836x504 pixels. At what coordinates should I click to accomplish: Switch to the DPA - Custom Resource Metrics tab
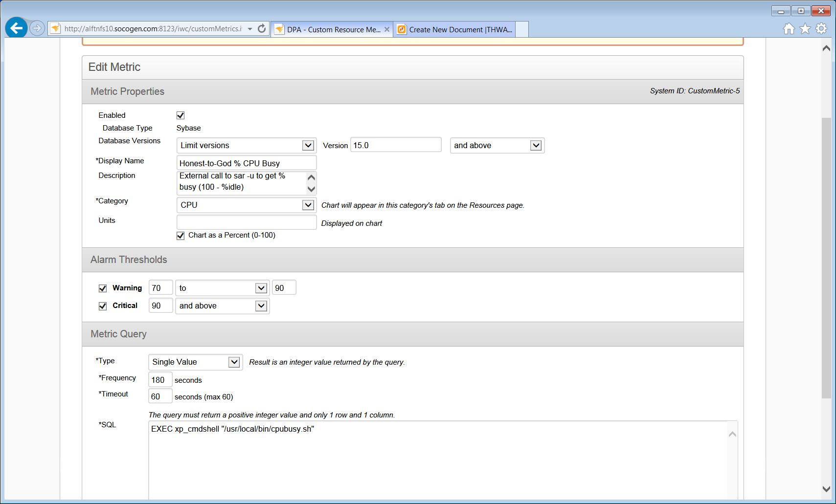[332, 29]
